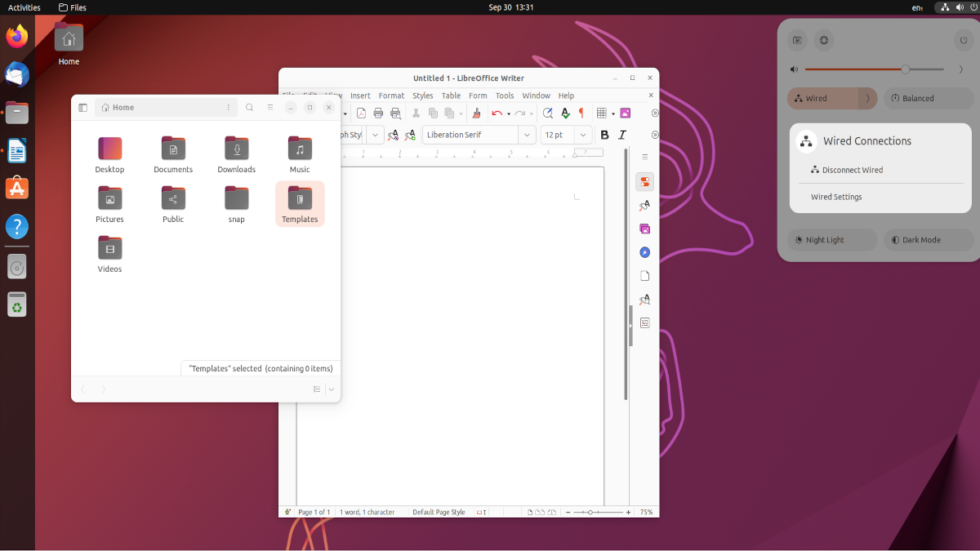The height and width of the screenshot is (551, 980).
Task: Toggle Night Light in quick settings
Action: pos(832,240)
